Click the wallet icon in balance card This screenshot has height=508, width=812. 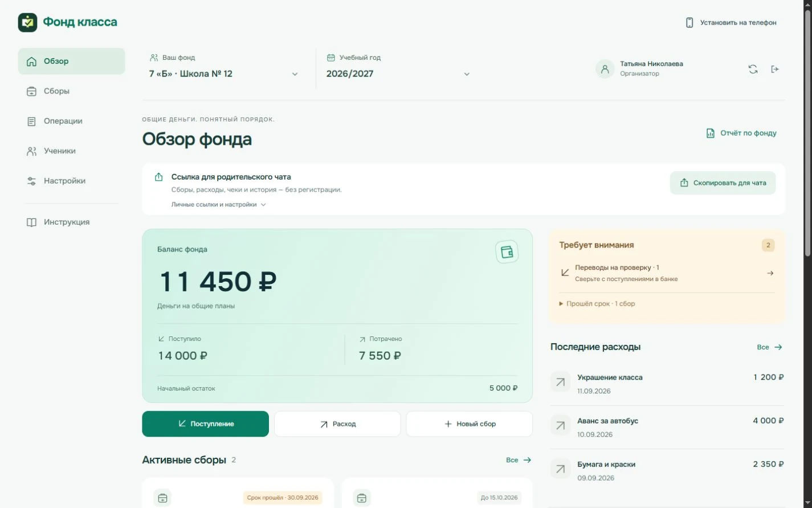click(507, 251)
